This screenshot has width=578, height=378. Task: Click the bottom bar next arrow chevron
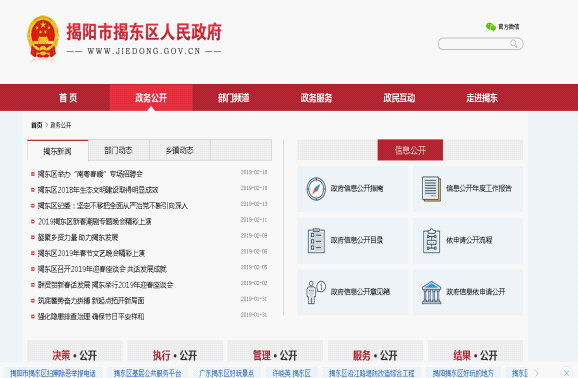(537, 373)
